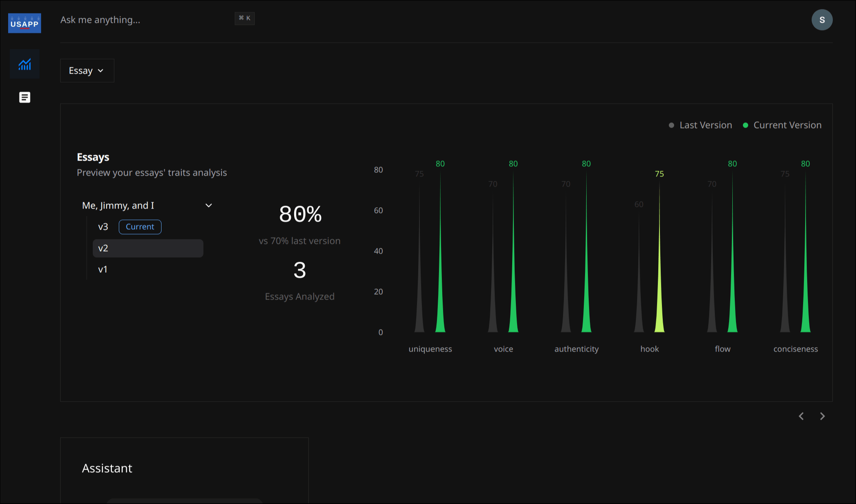Collapse the essay version list with the chevron

pyautogui.click(x=208, y=205)
